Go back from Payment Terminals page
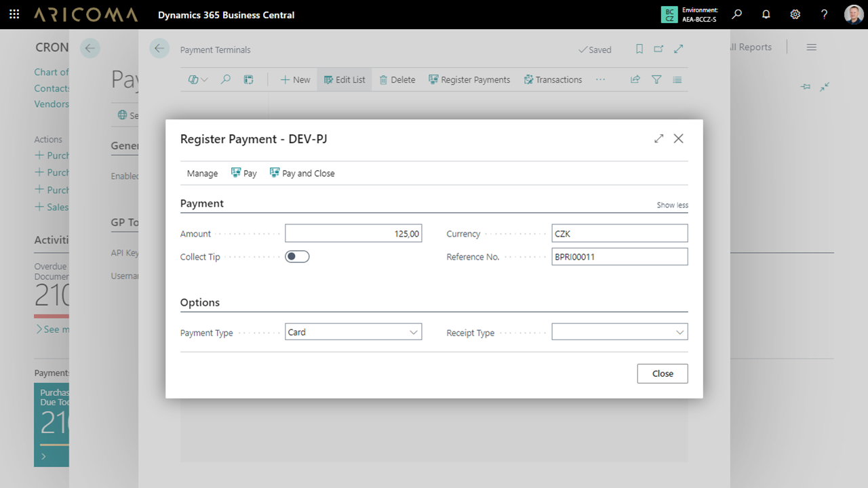The image size is (868, 488). (159, 49)
